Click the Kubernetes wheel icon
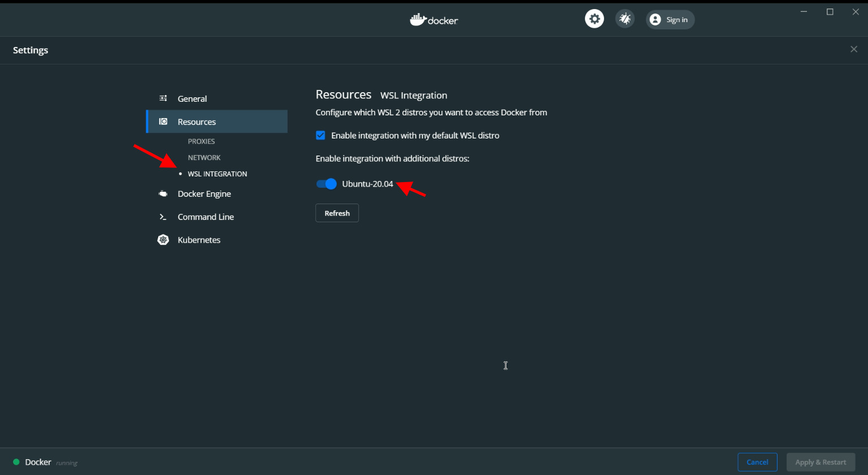Viewport: 868px width, 475px height. [x=163, y=240]
